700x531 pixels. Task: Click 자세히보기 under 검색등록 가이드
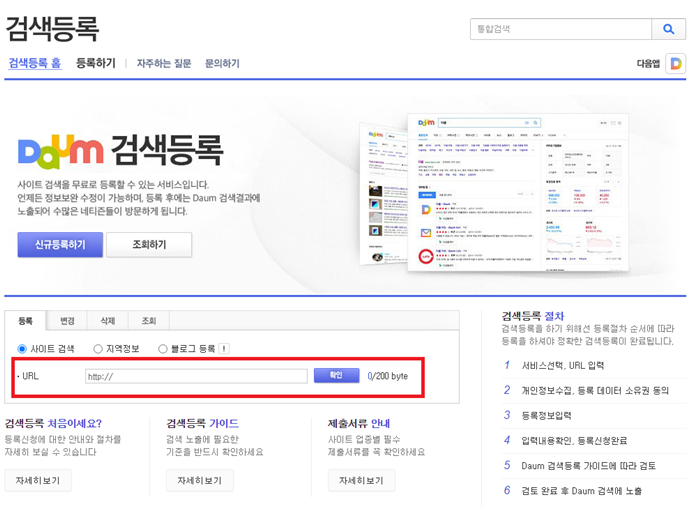200,481
